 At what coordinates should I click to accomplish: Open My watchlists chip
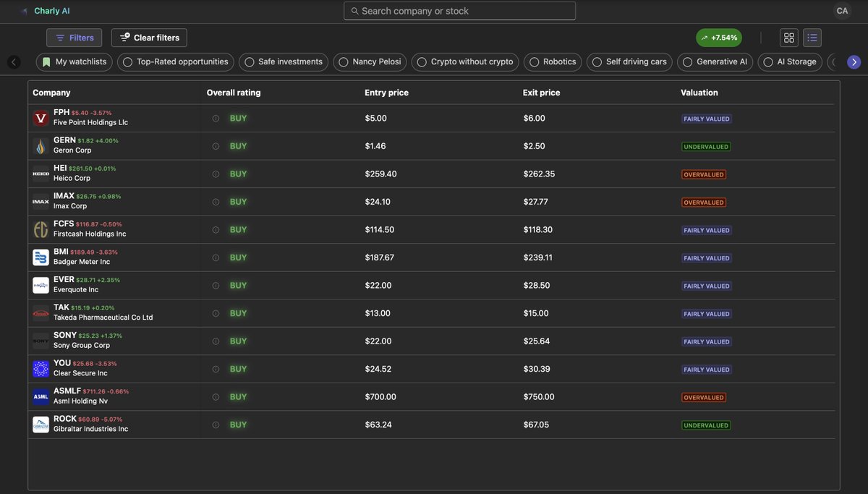[75, 61]
